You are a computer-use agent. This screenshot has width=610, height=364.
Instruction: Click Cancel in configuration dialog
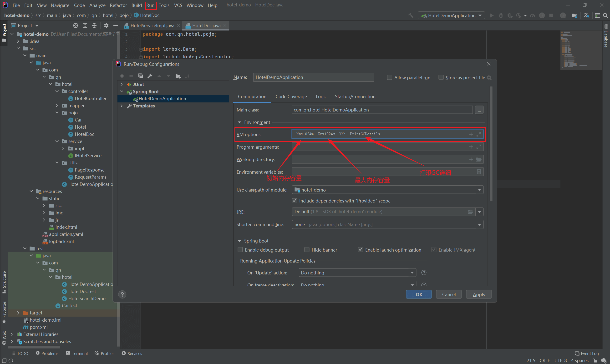(449, 294)
